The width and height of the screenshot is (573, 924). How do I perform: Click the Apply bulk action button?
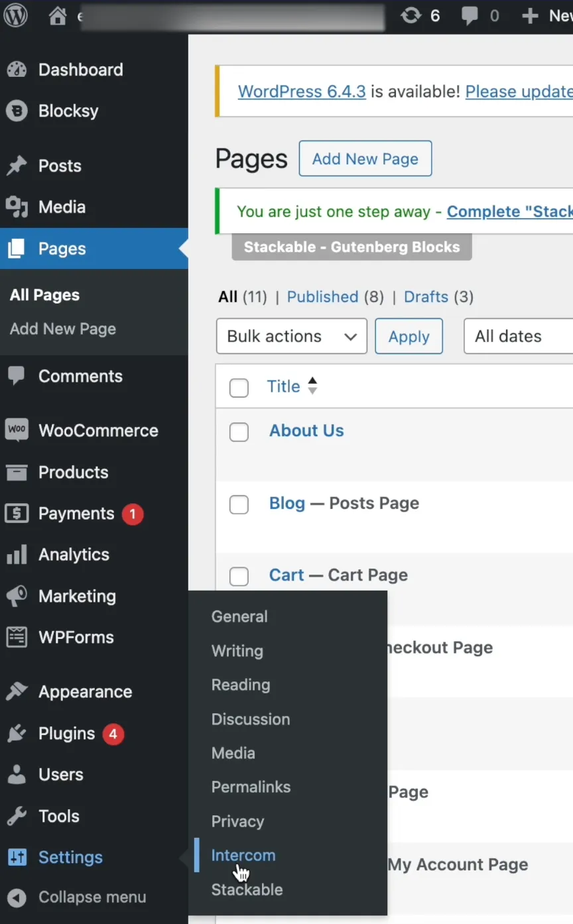pyautogui.click(x=409, y=336)
